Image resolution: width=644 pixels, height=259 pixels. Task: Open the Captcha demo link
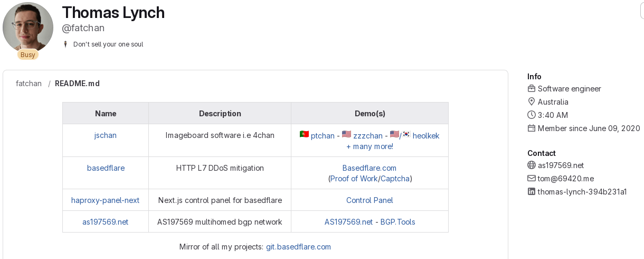tap(395, 179)
